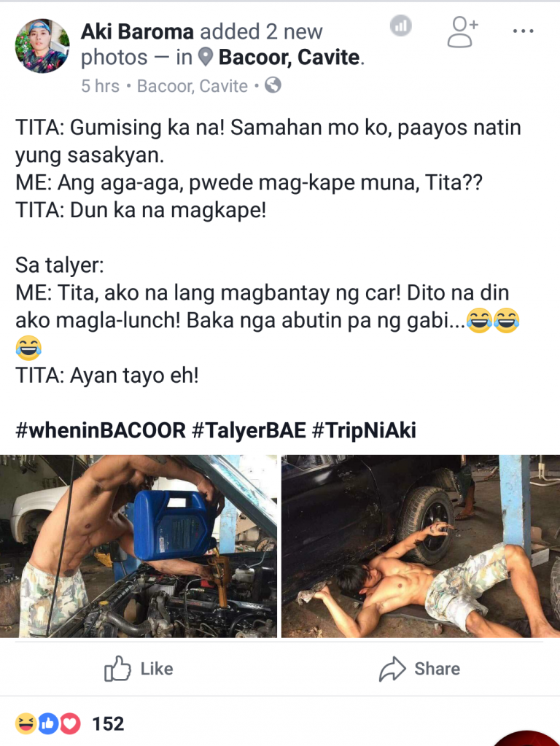
Task: Click the 5 hrs timestamp
Action: click(100, 86)
